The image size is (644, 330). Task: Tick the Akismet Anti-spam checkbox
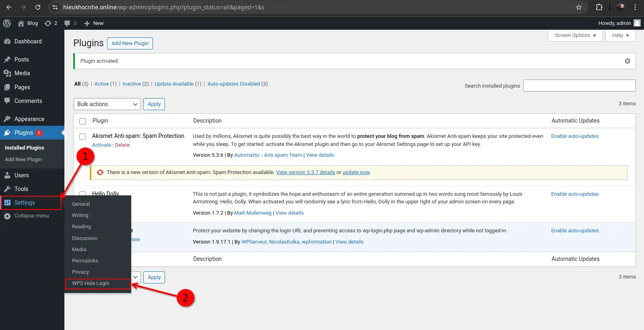tap(83, 137)
